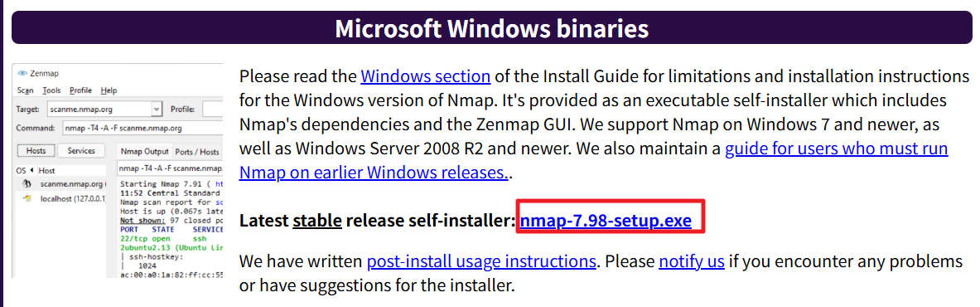Switch to the Nmap Output tab
This screenshot has width=980, height=307.
click(144, 152)
